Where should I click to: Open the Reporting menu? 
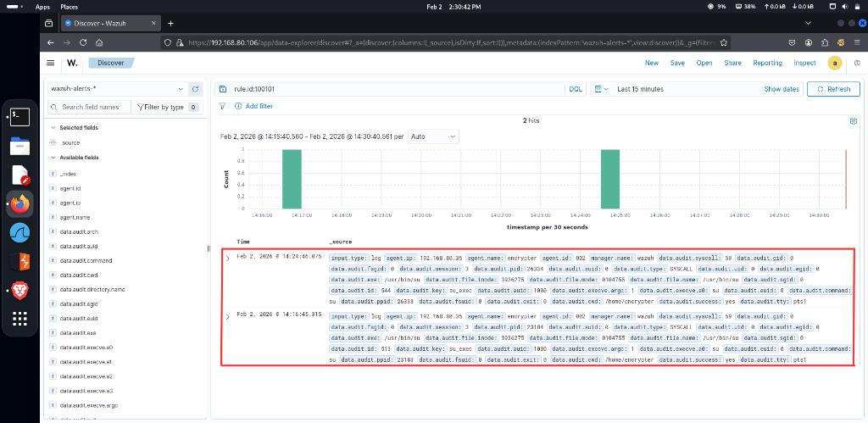(767, 63)
